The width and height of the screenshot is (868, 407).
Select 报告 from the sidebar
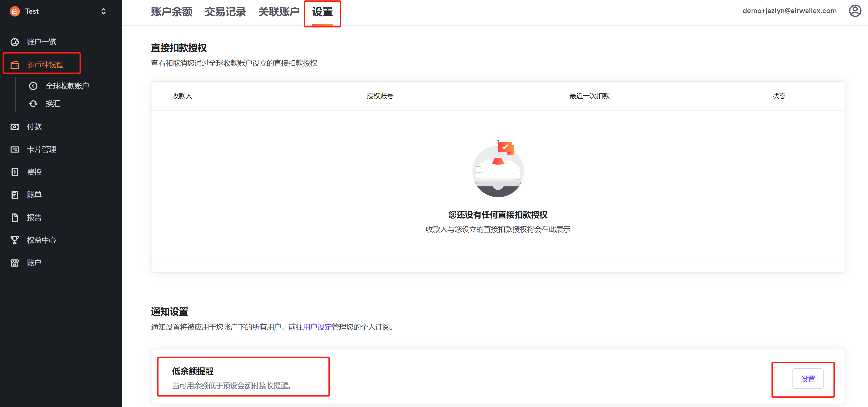tap(34, 217)
